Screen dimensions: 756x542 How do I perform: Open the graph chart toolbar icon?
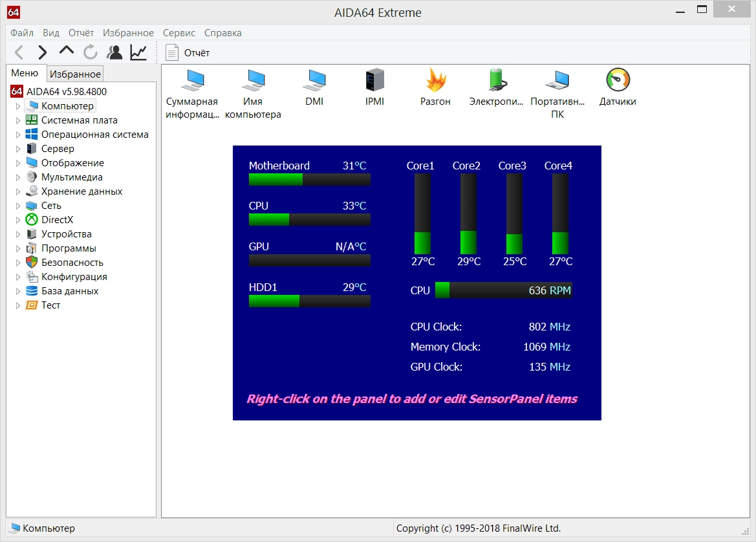pos(138,52)
